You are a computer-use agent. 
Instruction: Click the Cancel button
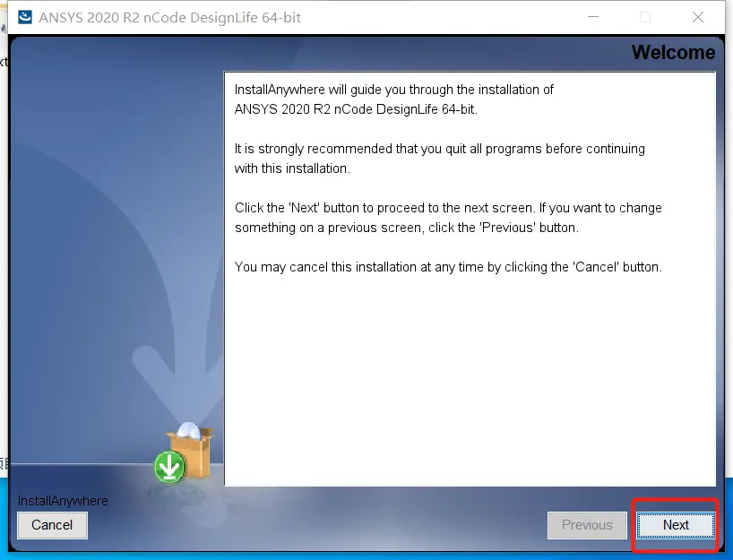52,525
